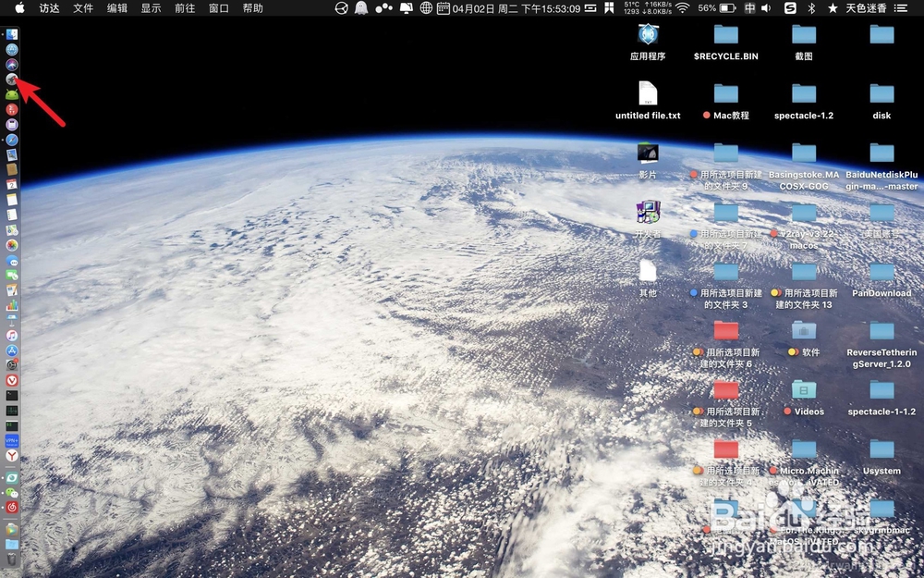This screenshot has width=924, height=578.
Task: Launch Safari compass icon in dock
Action: (12, 140)
